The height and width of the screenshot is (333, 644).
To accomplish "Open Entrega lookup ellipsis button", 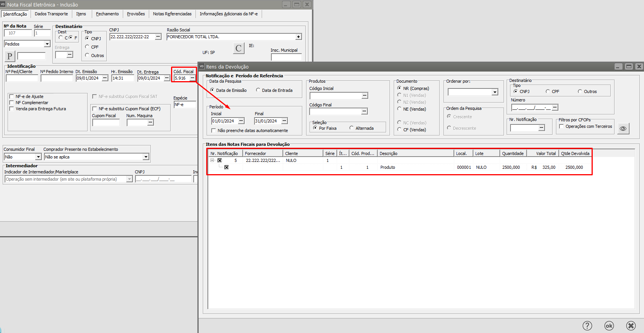I will pyautogui.click(x=70, y=55).
